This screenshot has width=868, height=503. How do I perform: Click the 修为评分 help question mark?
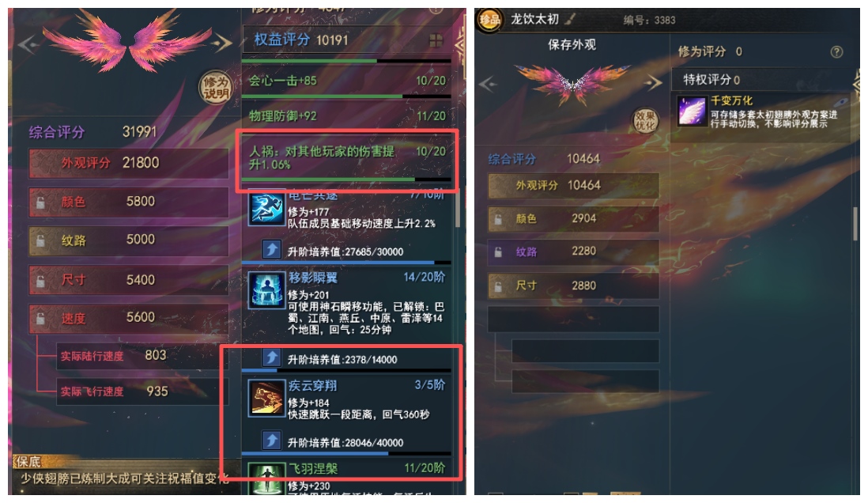tap(836, 52)
